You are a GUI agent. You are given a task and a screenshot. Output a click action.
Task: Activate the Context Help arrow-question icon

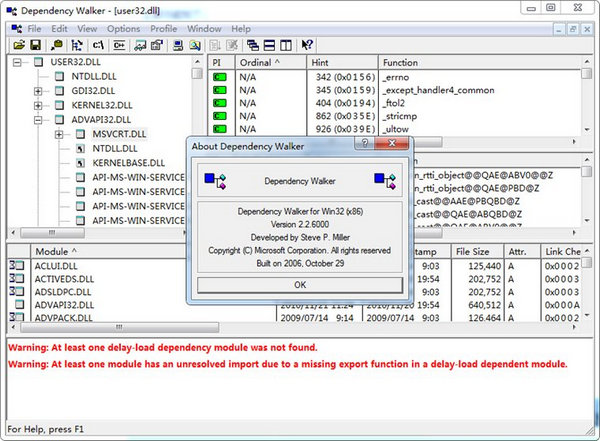pyautogui.click(x=307, y=45)
